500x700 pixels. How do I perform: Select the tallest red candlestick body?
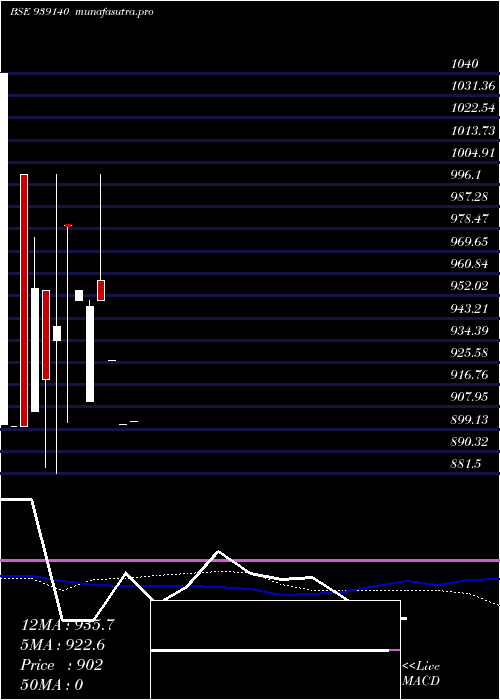(x=24, y=300)
